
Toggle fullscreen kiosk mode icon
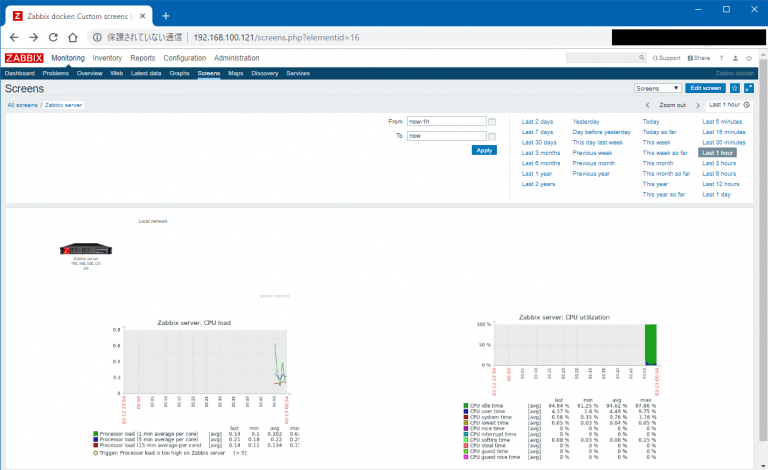click(x=749, y=88)
